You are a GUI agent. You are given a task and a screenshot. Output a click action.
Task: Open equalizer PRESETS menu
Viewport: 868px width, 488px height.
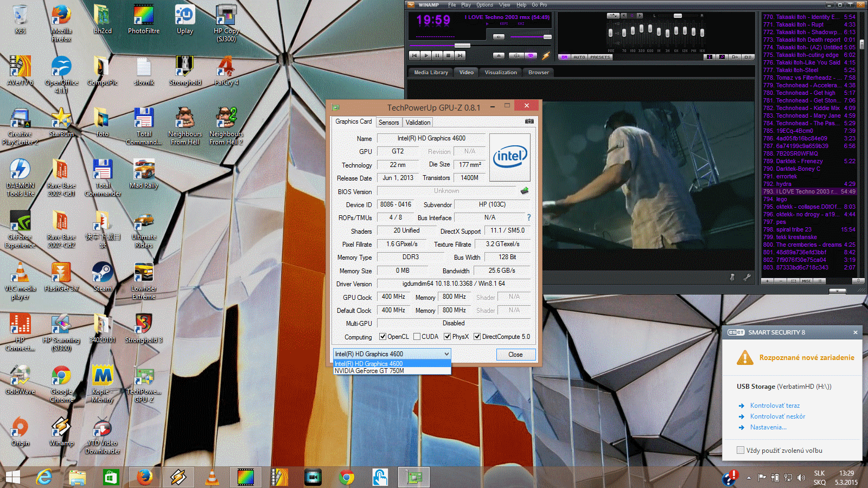(x=600, y=57)
